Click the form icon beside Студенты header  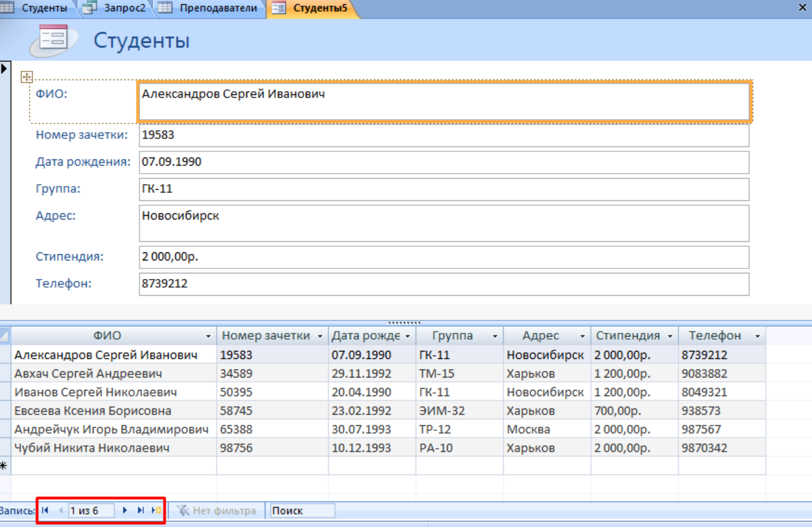pyautogui.click(x=53, y=39)
